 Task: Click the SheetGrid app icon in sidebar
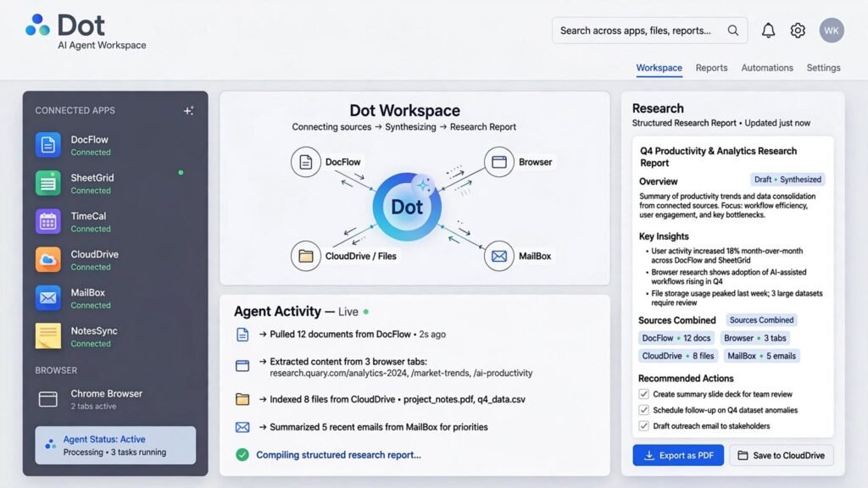(48, 183)
